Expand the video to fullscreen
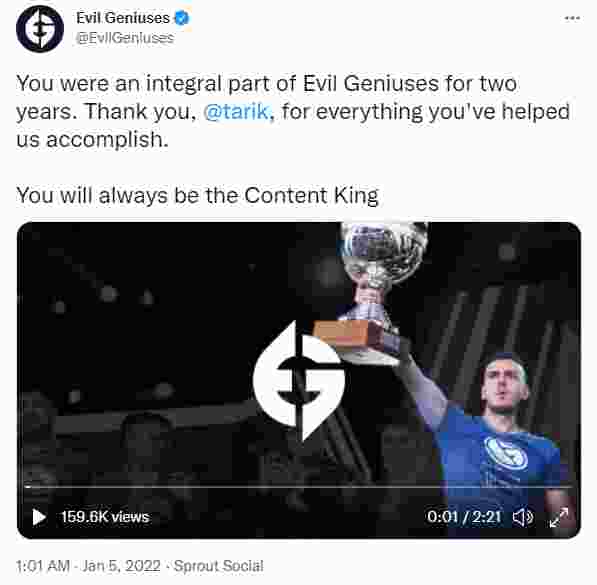This screenshot has height=585, width=597. pos(559,517)
